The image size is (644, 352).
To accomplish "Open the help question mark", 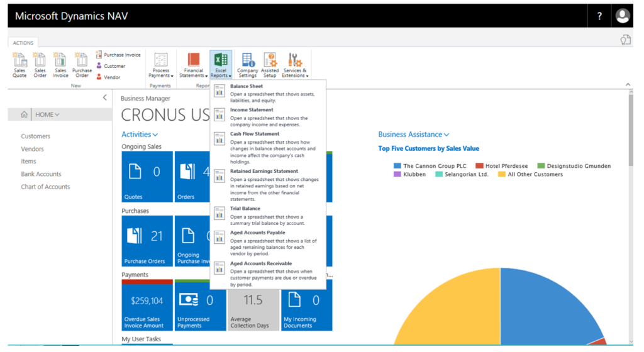I will [599, 16].
